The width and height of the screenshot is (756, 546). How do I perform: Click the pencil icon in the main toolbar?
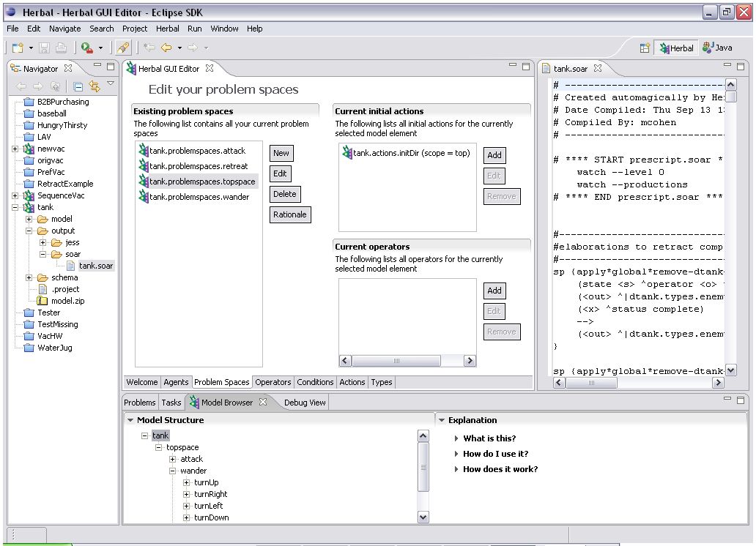tap(123, 48)
